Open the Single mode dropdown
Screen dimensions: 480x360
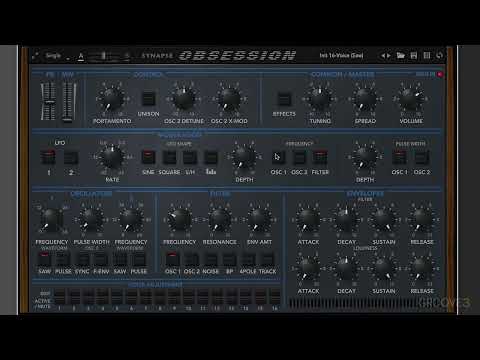pyautogui.click(x=57, y=56)
